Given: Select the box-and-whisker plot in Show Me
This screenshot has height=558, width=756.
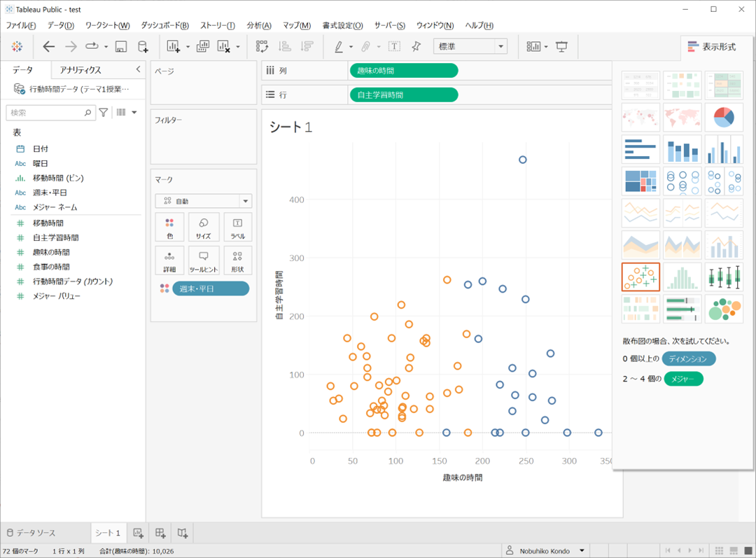Looking at the screenshot, I should tap(724, 277).
